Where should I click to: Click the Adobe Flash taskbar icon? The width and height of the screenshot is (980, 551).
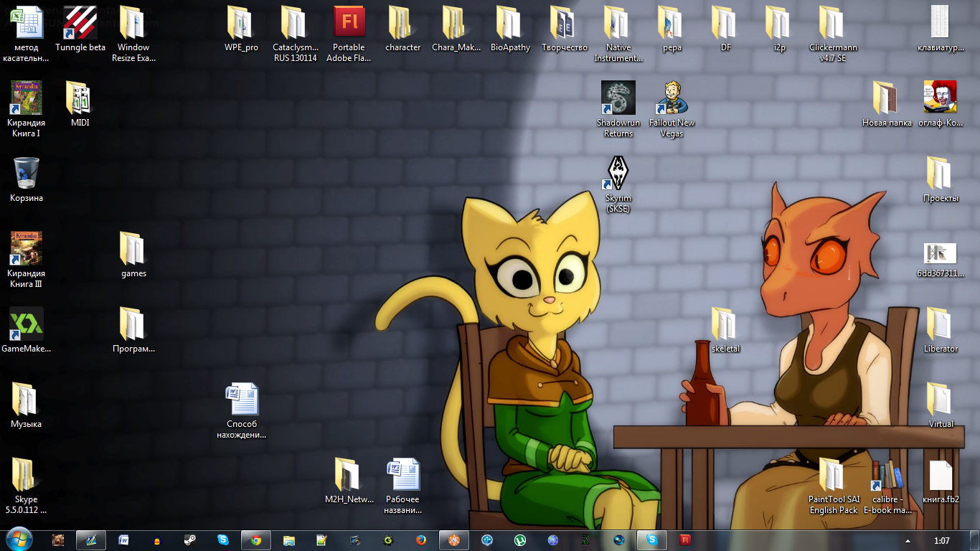coord(685,540)
